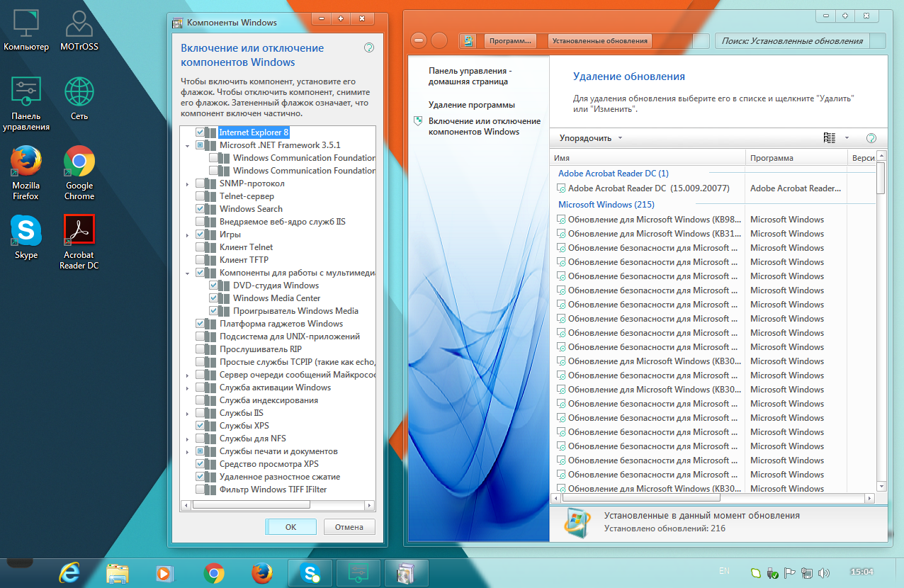904x588 pixels.
Task: Open Панель управления - домашняя страница link
Action: (470, 77)
